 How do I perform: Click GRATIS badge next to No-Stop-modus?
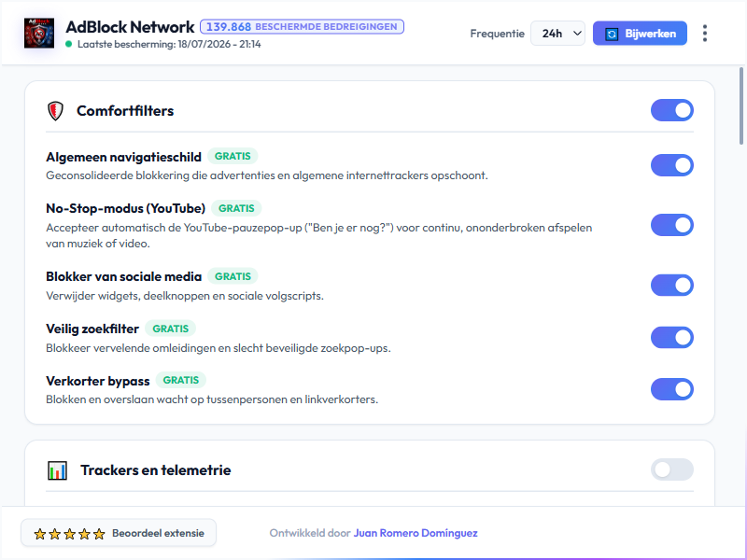point(236,208)
